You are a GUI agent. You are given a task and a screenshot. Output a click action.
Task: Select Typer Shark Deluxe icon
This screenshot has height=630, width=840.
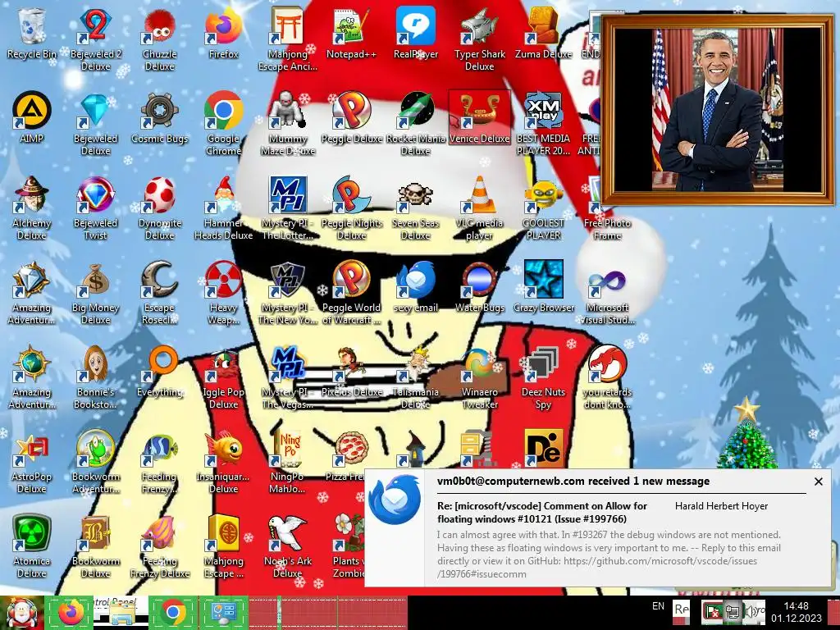point(479,39)
